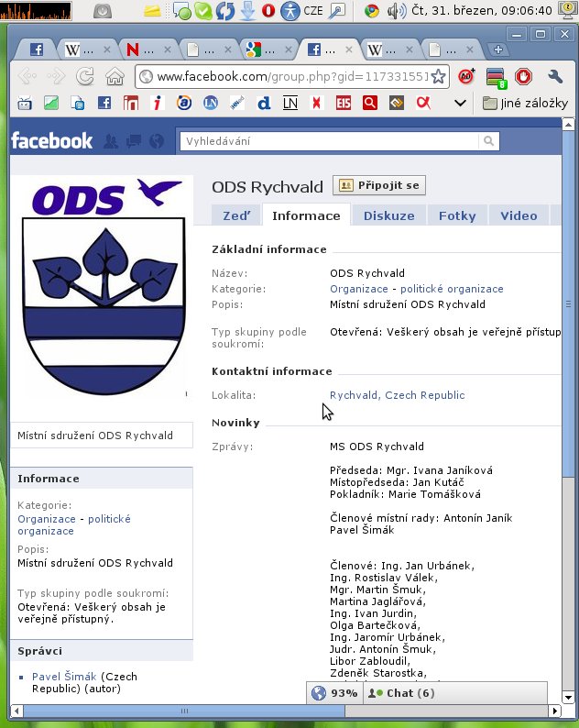Click the accessibility icon in top panel

pyautogui.click(x=290, y=10)
